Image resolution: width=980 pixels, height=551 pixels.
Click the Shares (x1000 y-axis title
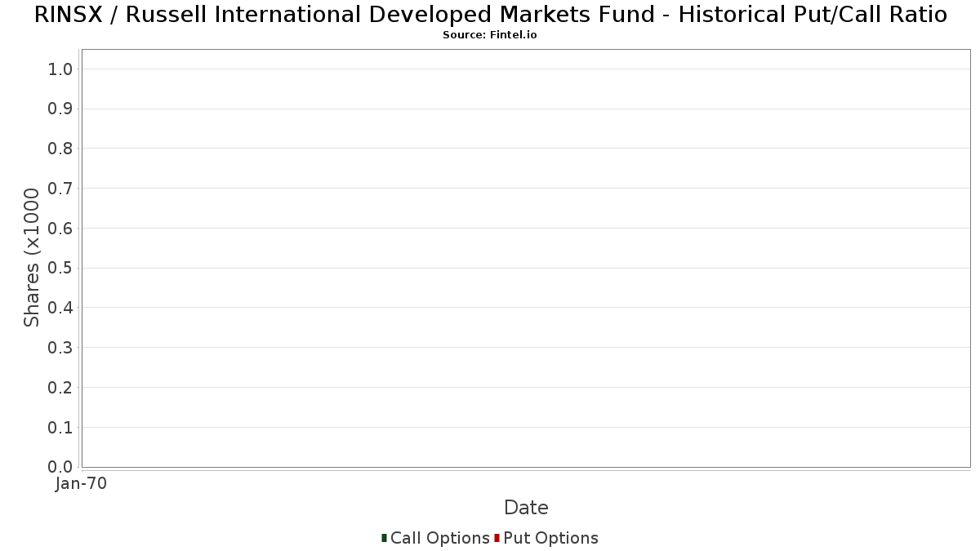point(32,258)
